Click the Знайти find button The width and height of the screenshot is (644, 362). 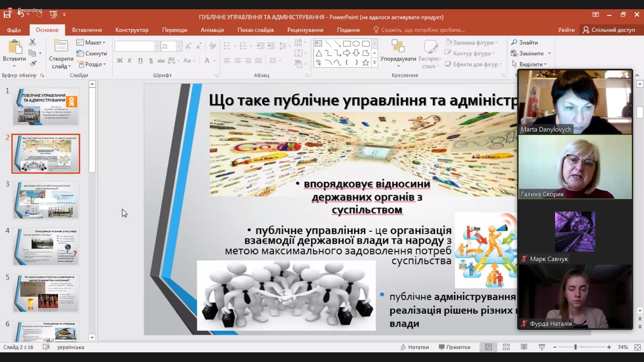(524, 42)
